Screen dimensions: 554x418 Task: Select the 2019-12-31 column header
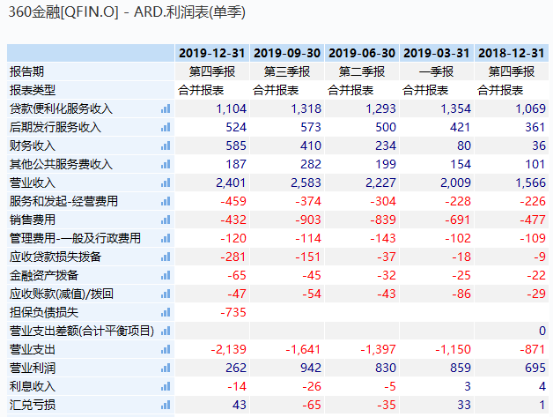click(212, 53)
